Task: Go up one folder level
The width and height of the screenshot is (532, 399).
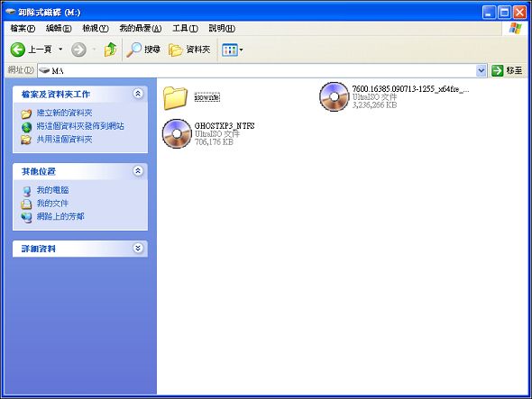Action: click(110, 50)
